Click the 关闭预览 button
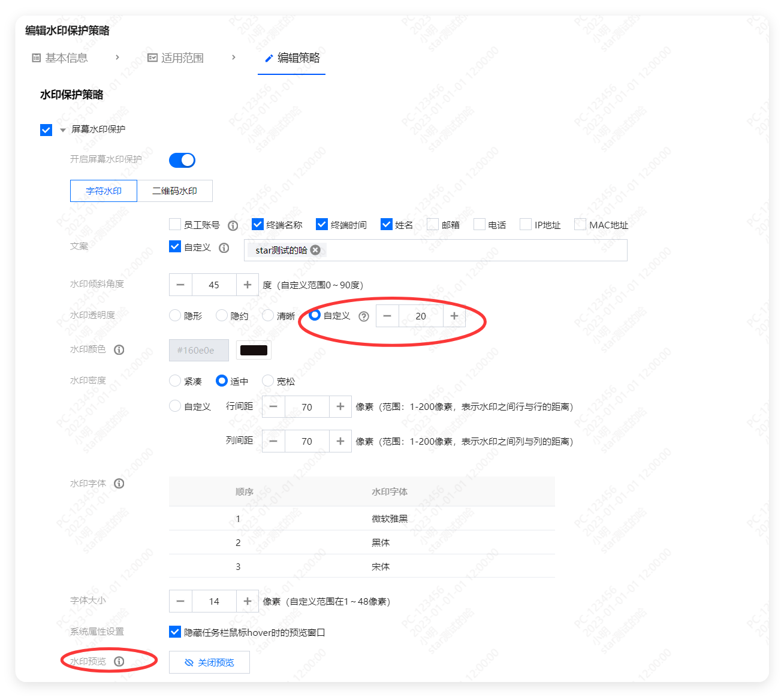Viewport: 784px width, 697px height. [209, 662]
